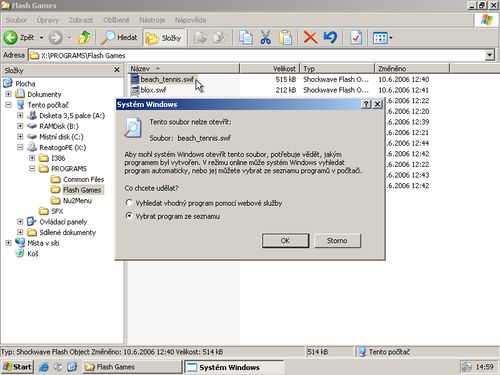The height and width of the screenshot is (375, 500).
Task: Switch to Systém Windows taskbar button
Action: pyautogui.click(x=234, y=367)
